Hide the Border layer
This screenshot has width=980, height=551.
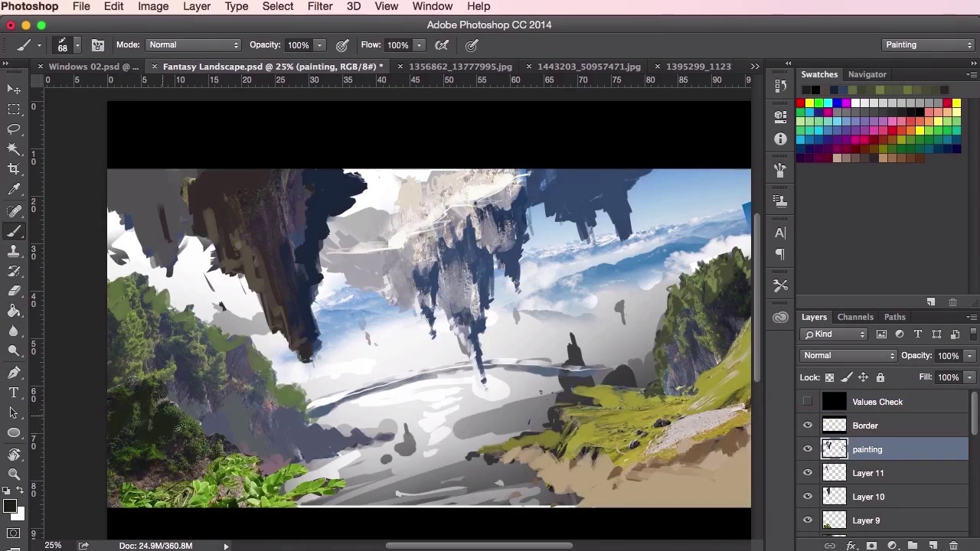[x=808, y=425]
